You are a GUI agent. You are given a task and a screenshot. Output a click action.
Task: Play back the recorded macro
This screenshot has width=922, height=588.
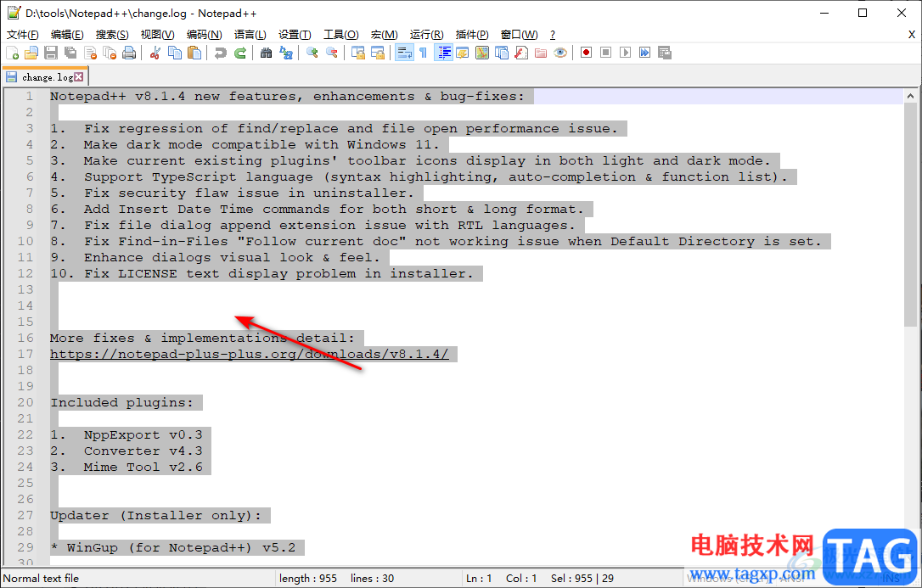[x=625, y=53]
